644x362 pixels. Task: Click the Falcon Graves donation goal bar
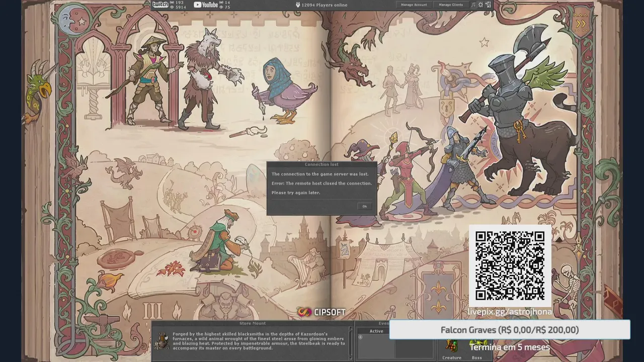510,330
